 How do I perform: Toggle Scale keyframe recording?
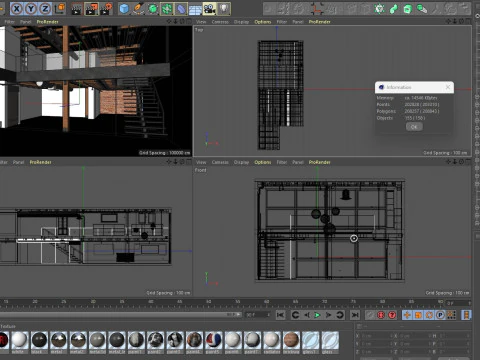[x=418, y=315]
